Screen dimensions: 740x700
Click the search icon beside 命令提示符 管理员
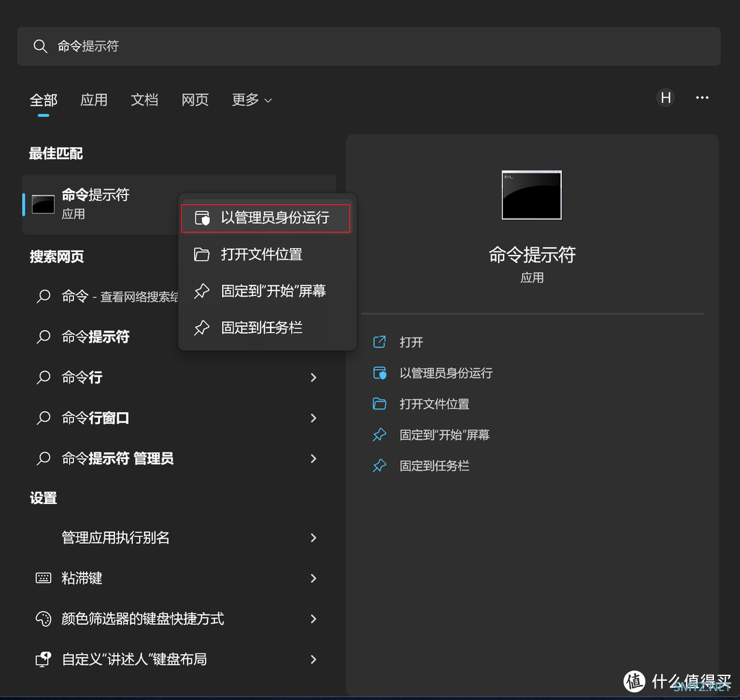43,458
